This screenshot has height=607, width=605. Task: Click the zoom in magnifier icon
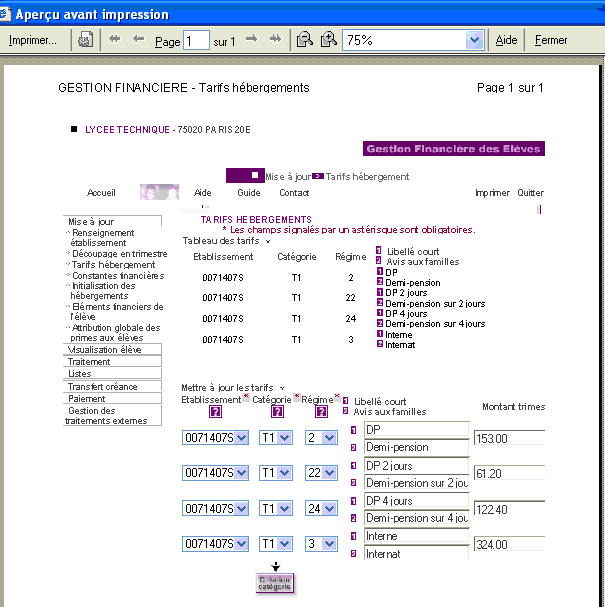coord(329,39)
